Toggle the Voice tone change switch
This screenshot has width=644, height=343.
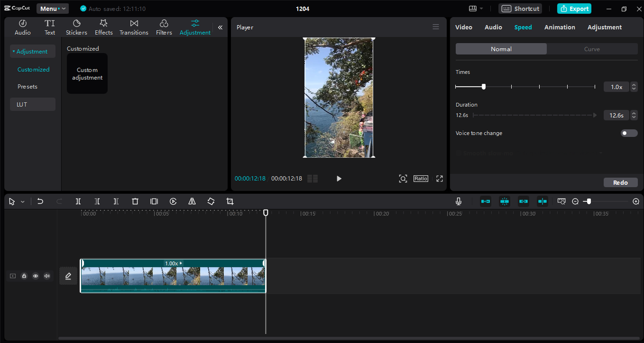click(x=629, y=133)
